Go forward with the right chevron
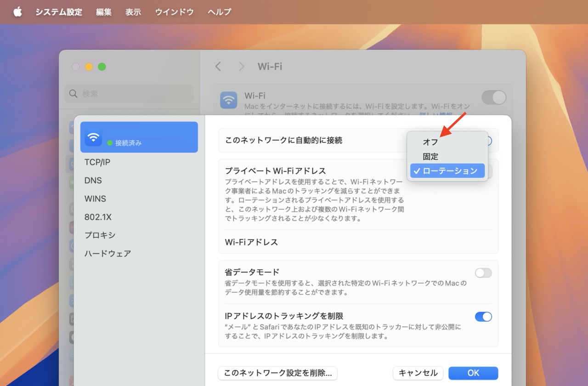Viewport: 588px width, 386px height. pos(242,67)
